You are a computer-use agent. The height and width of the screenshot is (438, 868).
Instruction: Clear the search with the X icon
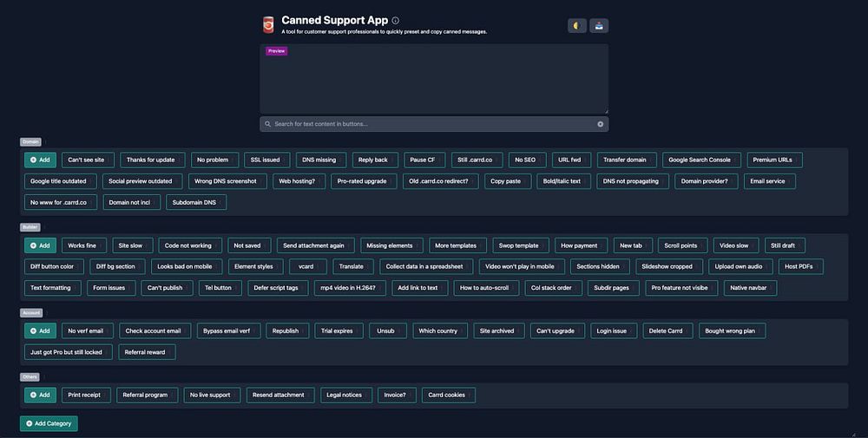tap(600, 124)
